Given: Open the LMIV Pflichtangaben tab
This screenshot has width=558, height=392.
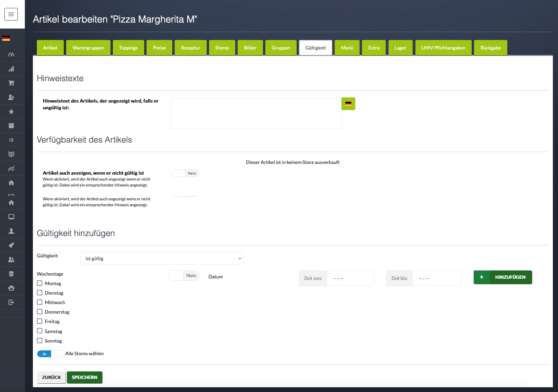Looking at the screenshot, I should pyautogui.click(x=444, y=48).
